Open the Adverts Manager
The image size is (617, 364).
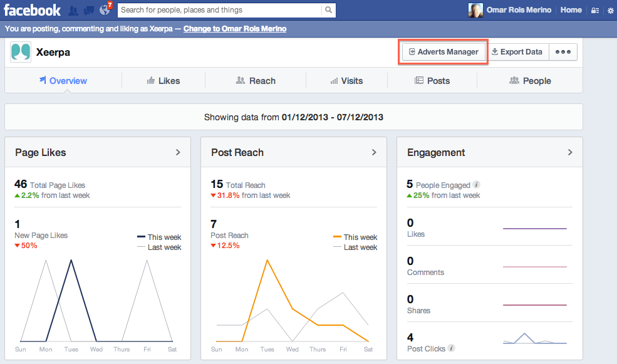click(x=443, y=51)
